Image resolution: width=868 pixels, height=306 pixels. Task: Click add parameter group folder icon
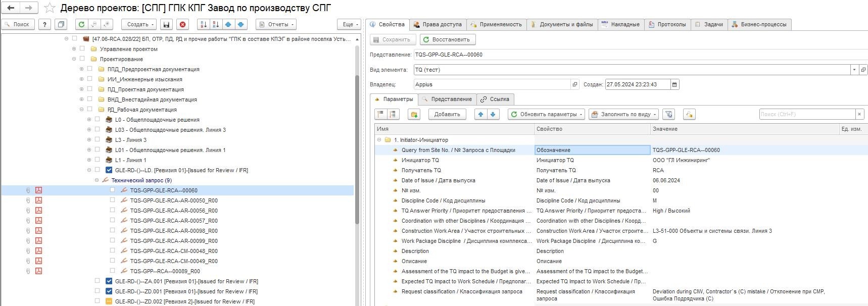tap(414, 115)
